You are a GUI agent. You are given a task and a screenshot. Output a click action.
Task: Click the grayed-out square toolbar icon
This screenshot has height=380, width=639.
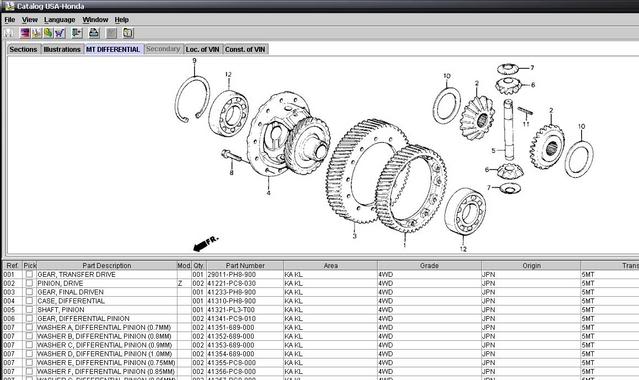click(x=111, y=33)
